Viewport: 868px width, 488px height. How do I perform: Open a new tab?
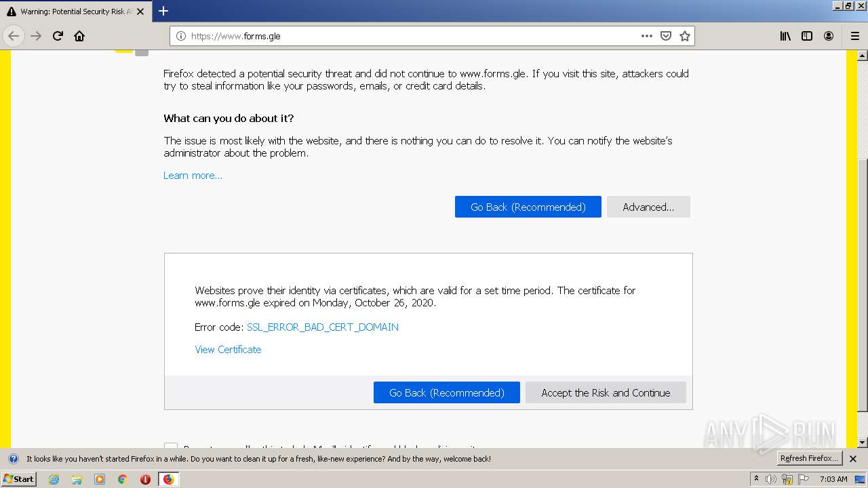163,11
